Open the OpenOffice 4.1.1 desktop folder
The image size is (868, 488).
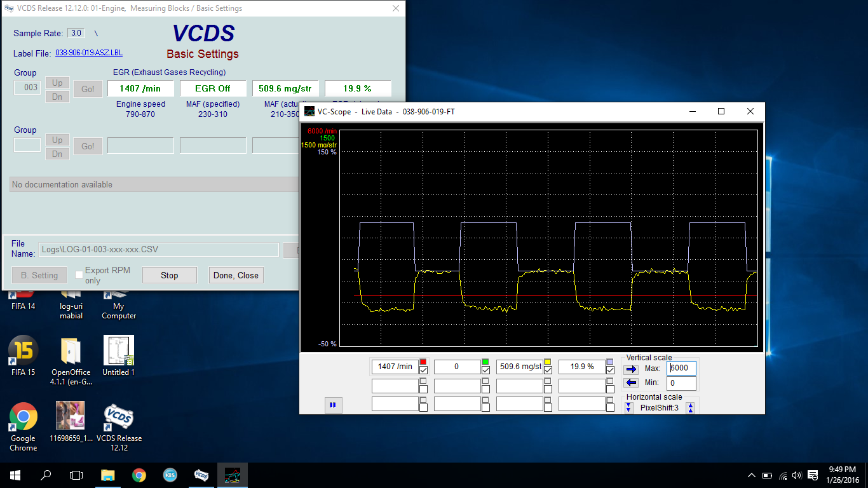pos(71,361)
